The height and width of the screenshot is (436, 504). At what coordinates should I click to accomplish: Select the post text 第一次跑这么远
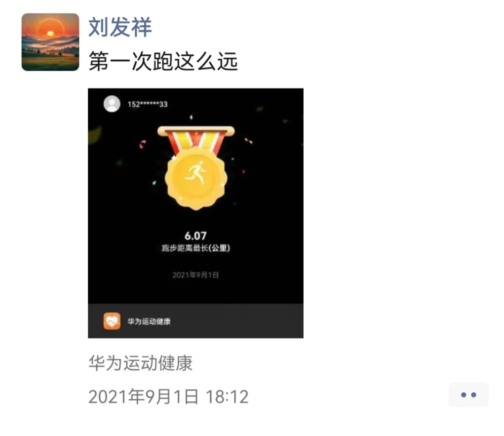click(163, 61)
